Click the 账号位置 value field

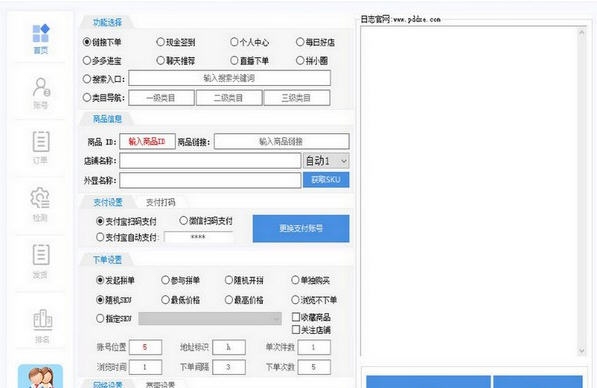click(x=145, y=347)
